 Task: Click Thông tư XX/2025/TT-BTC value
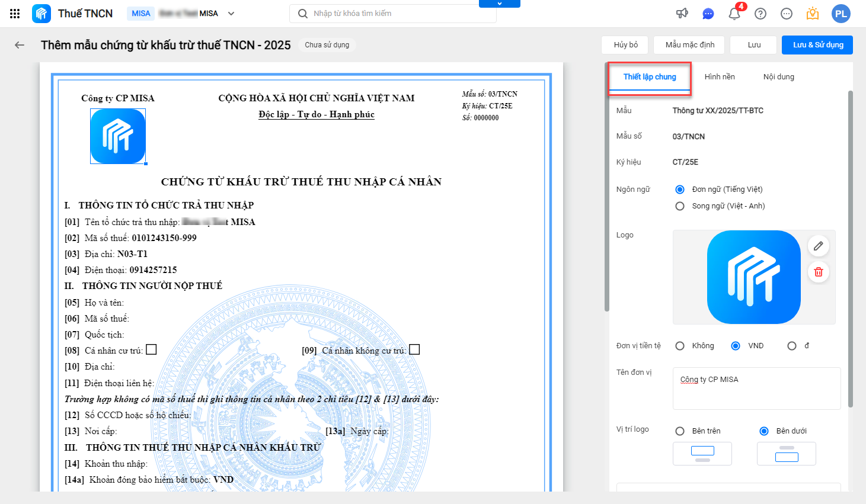click(x=718, y=111)
